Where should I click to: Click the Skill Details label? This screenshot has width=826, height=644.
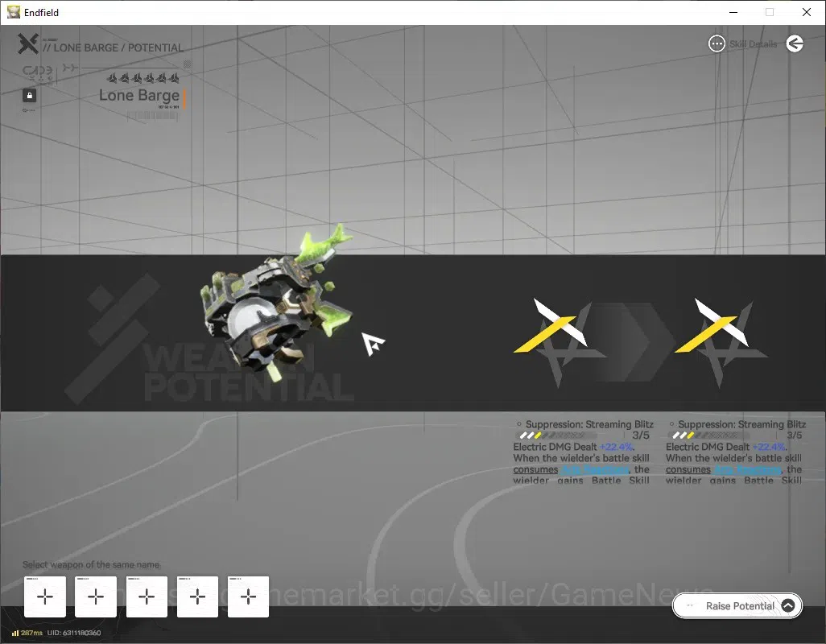(753, 44)
